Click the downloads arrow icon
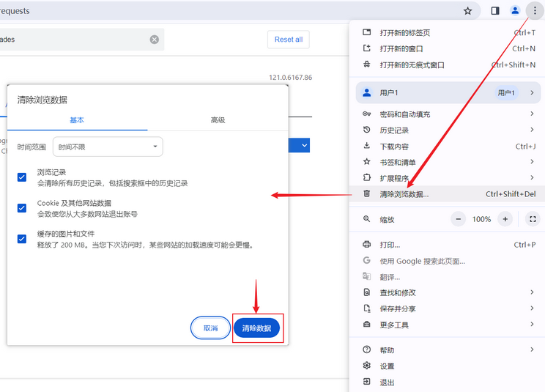Viewport: 545px width, 392px height. tap(367, 146)
